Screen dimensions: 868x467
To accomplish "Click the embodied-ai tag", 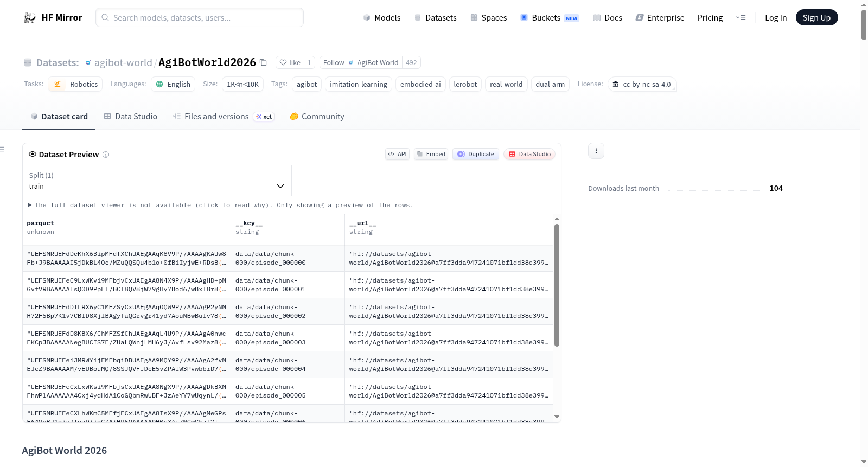I will 420,84.
